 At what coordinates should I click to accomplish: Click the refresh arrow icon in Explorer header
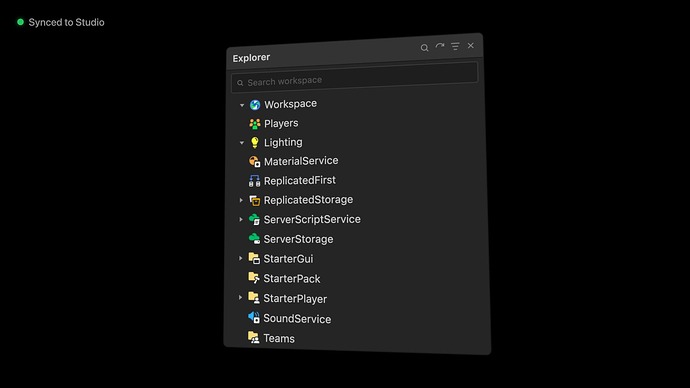pyautogui.click(x=440, y=46)
